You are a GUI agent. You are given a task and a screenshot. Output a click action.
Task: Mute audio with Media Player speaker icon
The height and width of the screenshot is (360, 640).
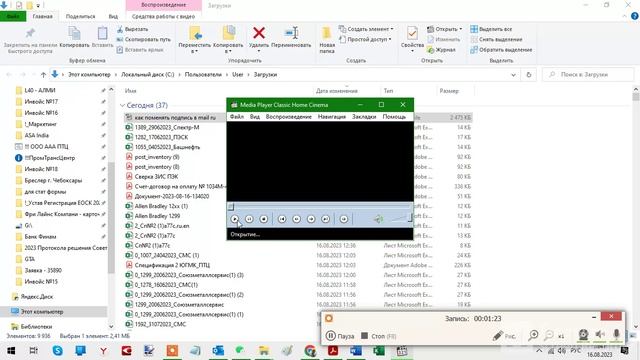pos(378,219)
